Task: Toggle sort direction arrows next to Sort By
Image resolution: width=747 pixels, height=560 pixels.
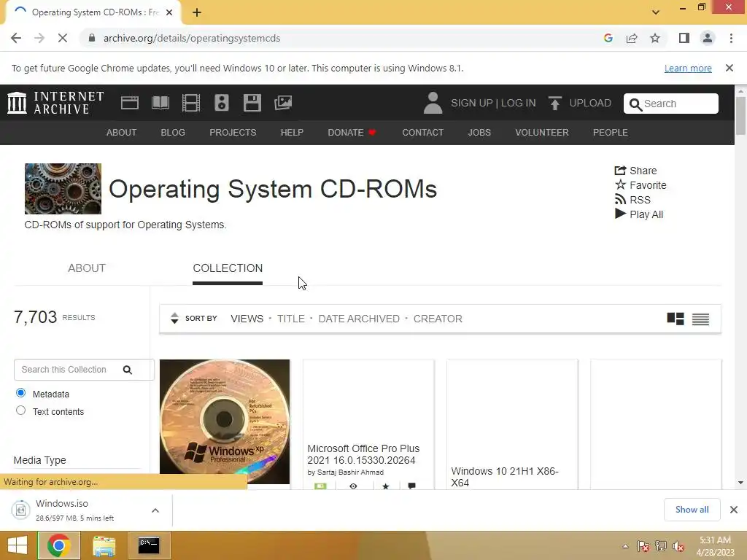Action: point(174,318)
